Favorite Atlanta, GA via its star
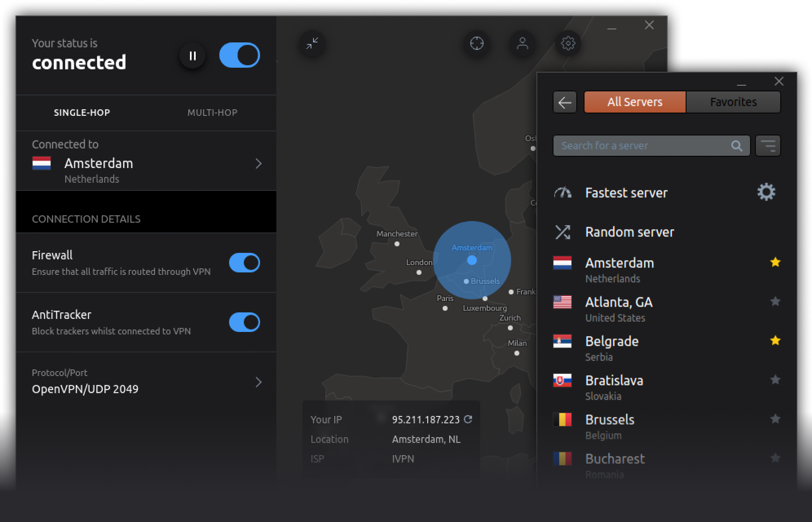Viewport: 812px width, 522px height. 775,301
